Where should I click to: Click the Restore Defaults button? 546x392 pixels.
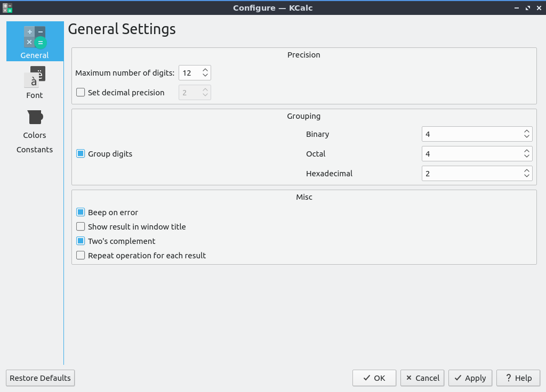[x=40, y=378]
